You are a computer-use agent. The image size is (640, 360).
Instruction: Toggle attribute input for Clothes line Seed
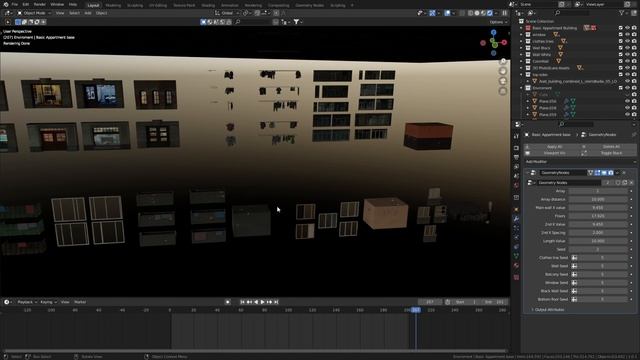pos(574,258)
